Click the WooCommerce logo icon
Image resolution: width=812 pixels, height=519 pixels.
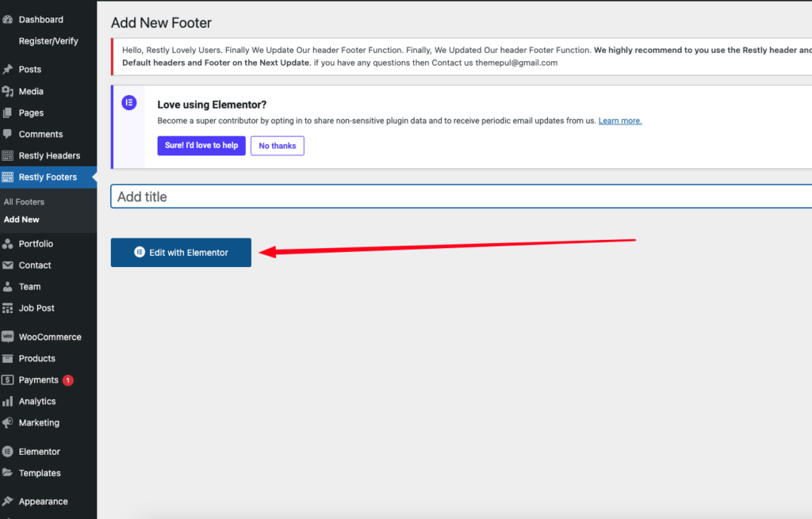click(x=7, y=337)
